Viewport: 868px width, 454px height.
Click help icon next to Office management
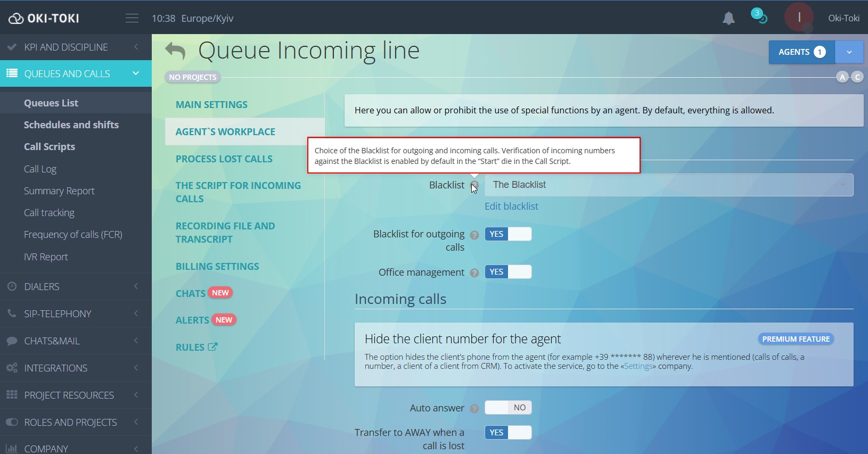pos(474,273)
